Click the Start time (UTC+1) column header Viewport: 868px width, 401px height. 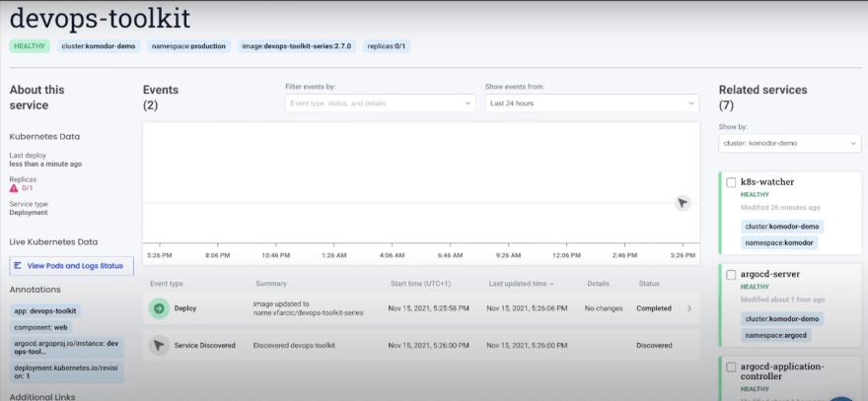(x=420, y=284)
